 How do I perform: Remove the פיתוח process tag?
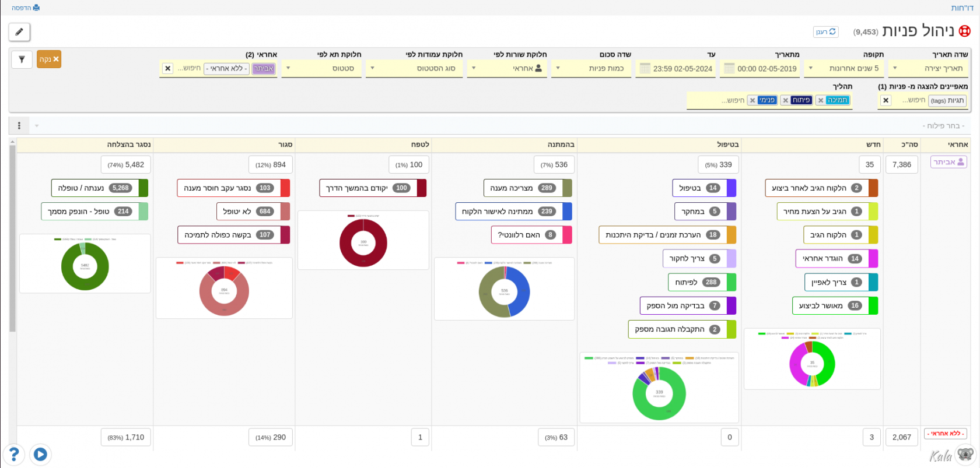coord(785,100)
